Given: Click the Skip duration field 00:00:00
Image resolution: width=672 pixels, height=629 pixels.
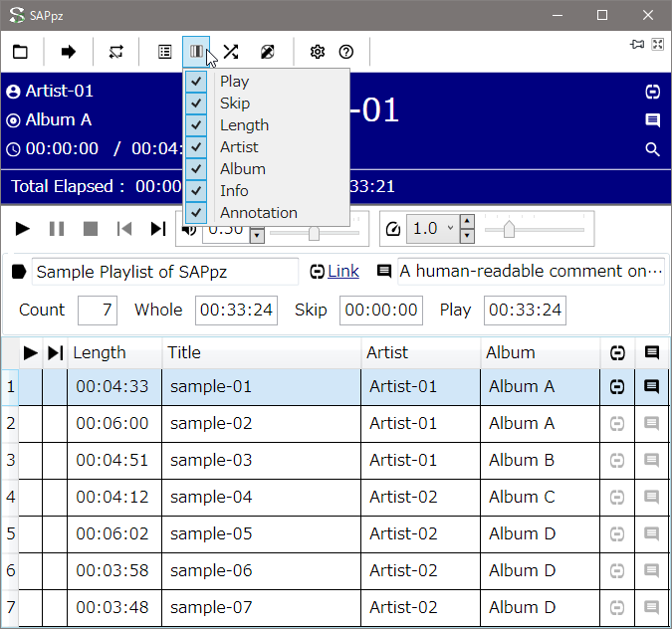Looking at the screenshot, I should (381, 310).
